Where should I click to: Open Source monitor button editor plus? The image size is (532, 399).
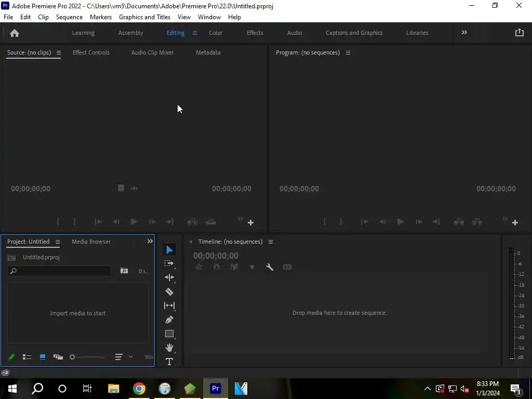251,222
